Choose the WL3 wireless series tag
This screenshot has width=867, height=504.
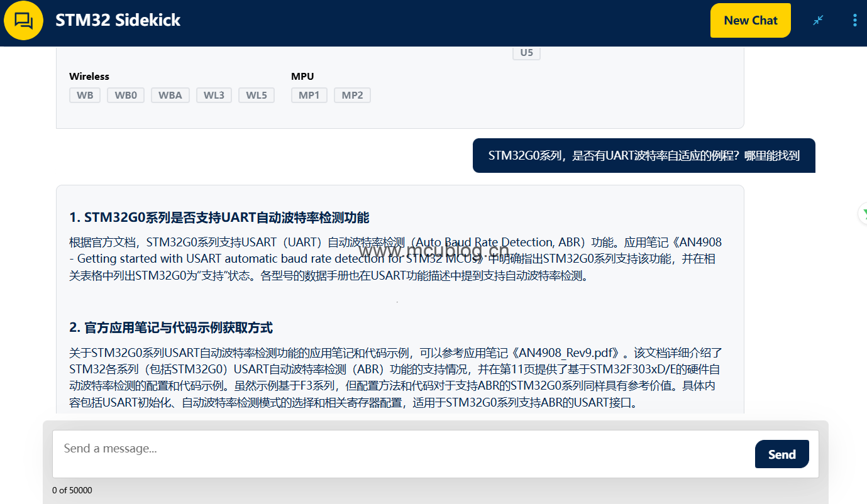click(x=214, y=96)
